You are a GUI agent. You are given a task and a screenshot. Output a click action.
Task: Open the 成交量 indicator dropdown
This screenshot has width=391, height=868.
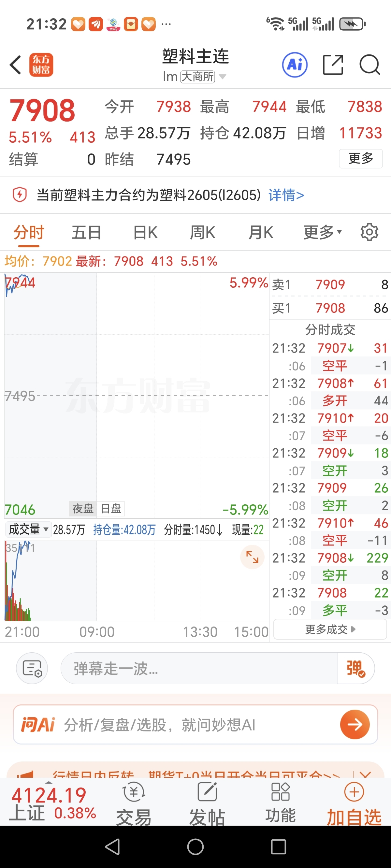[x=28, y=529]
